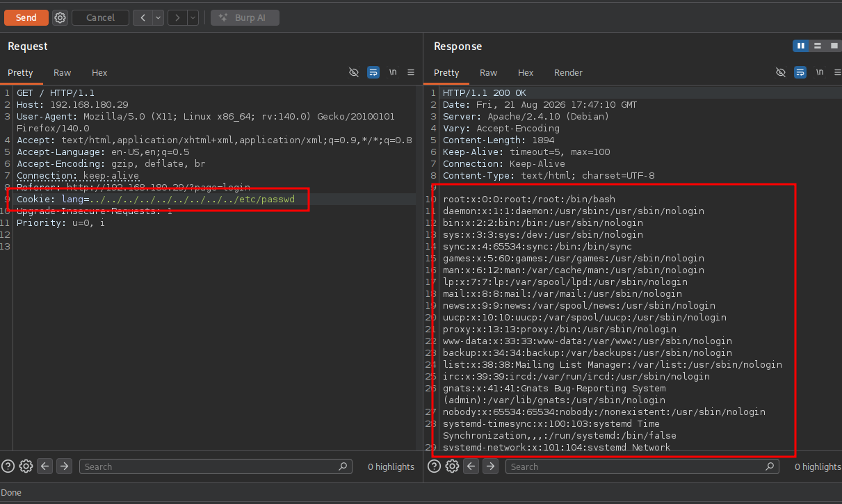Toggle word wrap icon in Request panel

click(373, 72)
